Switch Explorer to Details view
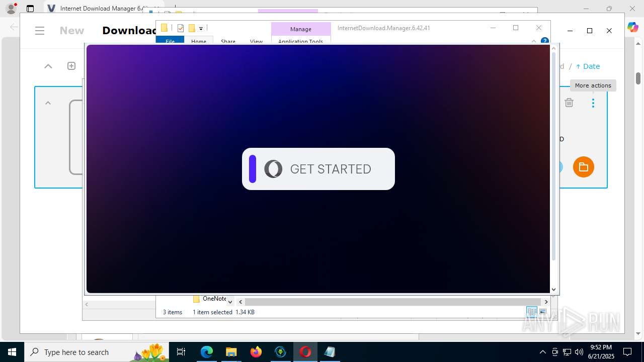Image resolution: width=644 pixels, height=362 pixels. (532, 312)
